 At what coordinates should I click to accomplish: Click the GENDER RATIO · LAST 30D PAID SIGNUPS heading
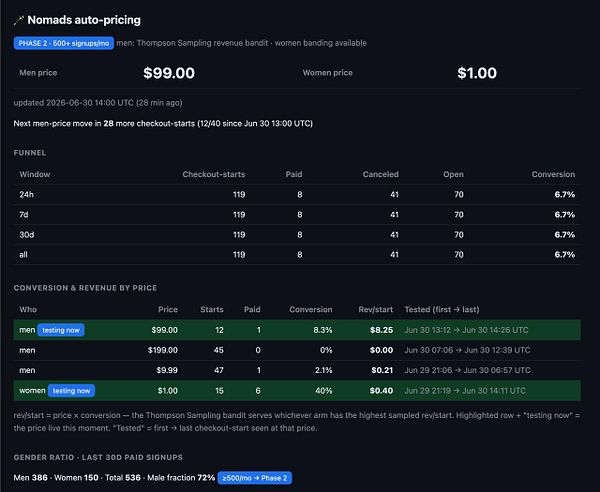pyautogui.click(x=98, y=457)
